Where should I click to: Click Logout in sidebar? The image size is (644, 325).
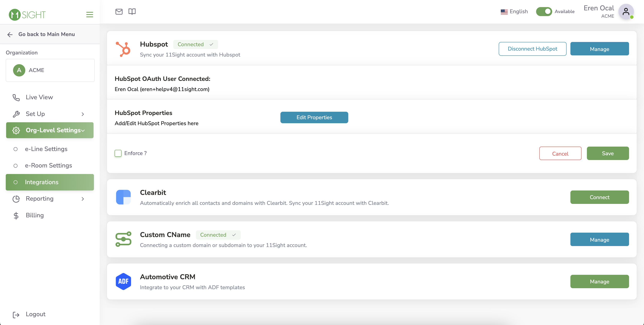35,314
